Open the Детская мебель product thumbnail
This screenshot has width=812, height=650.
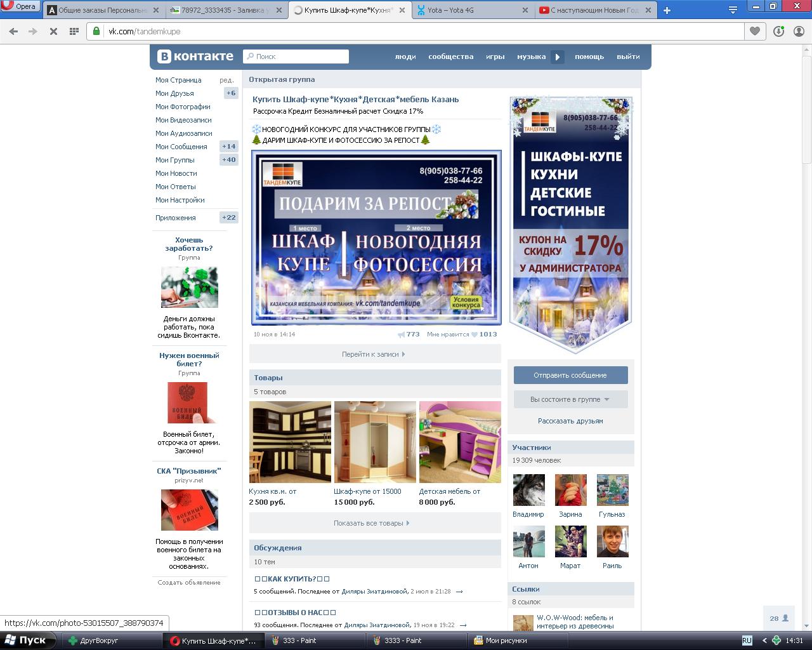(460, 442)
